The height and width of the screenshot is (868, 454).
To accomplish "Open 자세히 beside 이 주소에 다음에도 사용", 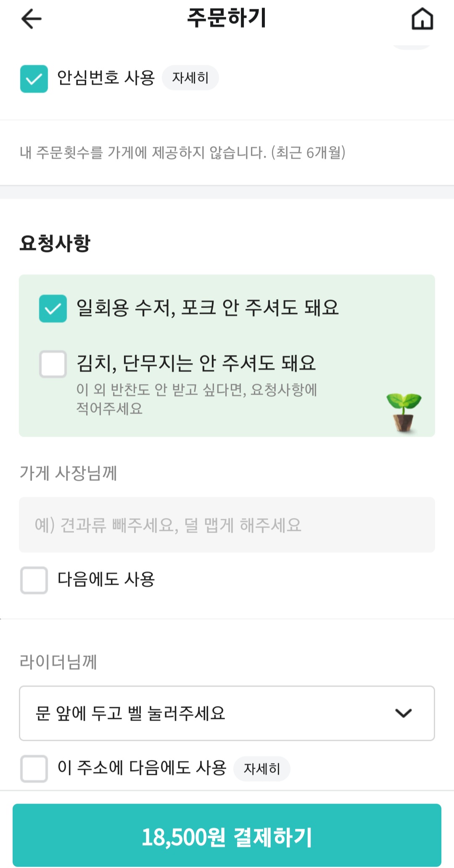I will click(x=261, y=769).
